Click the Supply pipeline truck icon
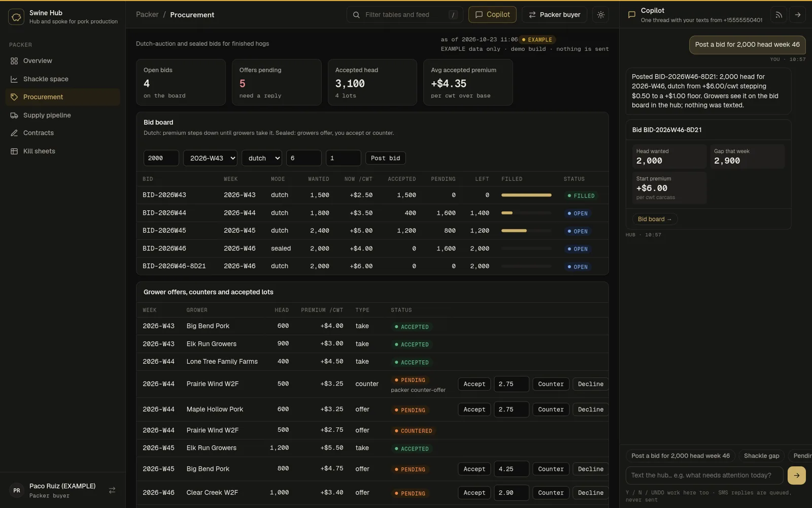 [14, 115]
